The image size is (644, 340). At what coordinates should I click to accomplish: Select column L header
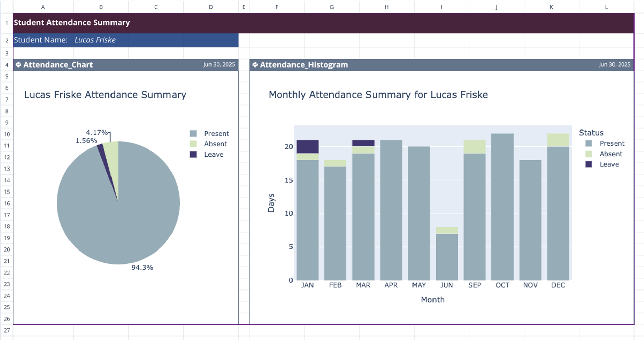(x=606, y=7)
